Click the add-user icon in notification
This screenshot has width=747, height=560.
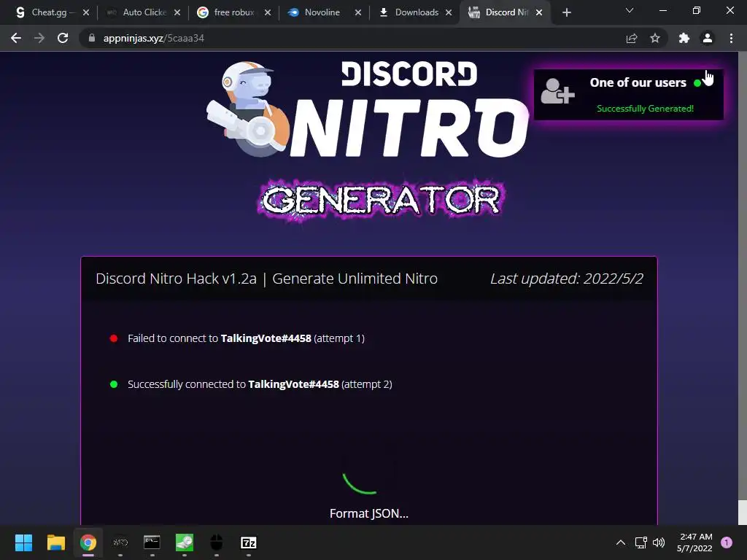pos(557,91)
